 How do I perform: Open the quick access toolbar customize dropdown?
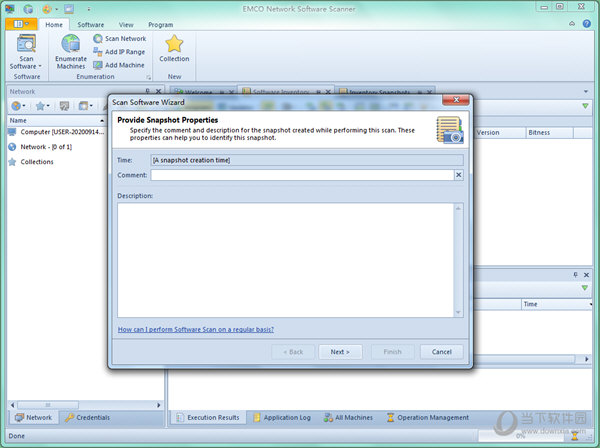(x=89, y=9)
